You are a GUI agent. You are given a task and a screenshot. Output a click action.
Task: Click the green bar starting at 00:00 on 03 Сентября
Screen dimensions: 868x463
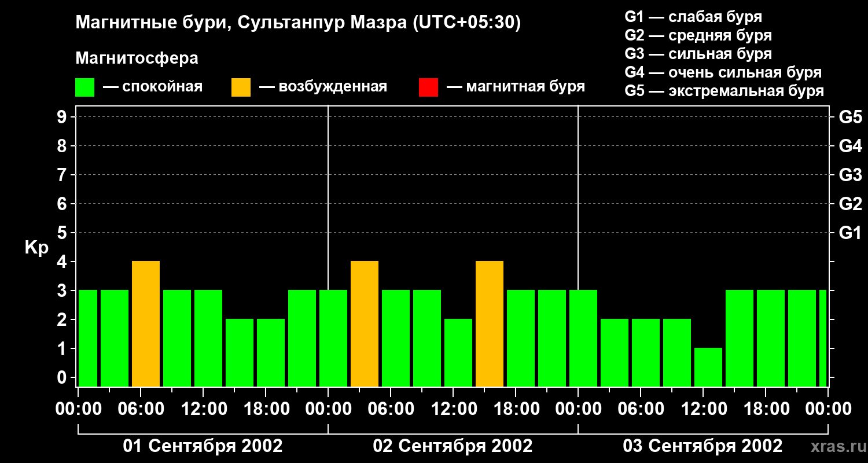[x=583, y=339]
